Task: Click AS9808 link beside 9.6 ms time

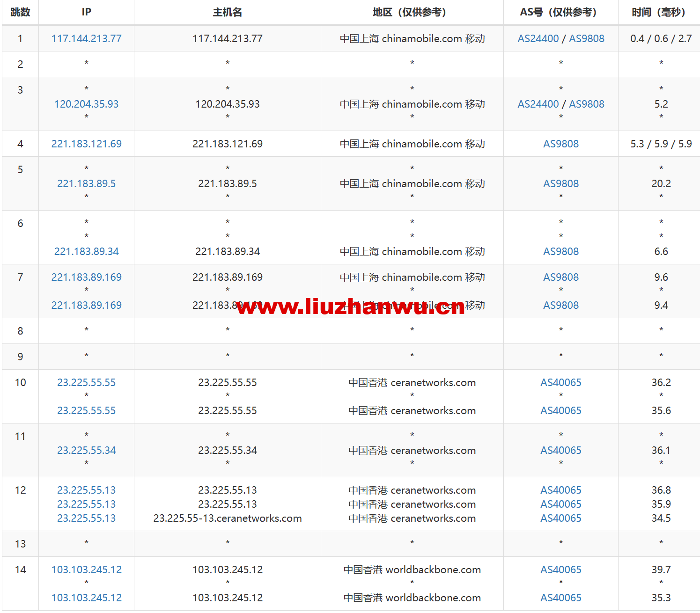Action: [x=561, y=277]
